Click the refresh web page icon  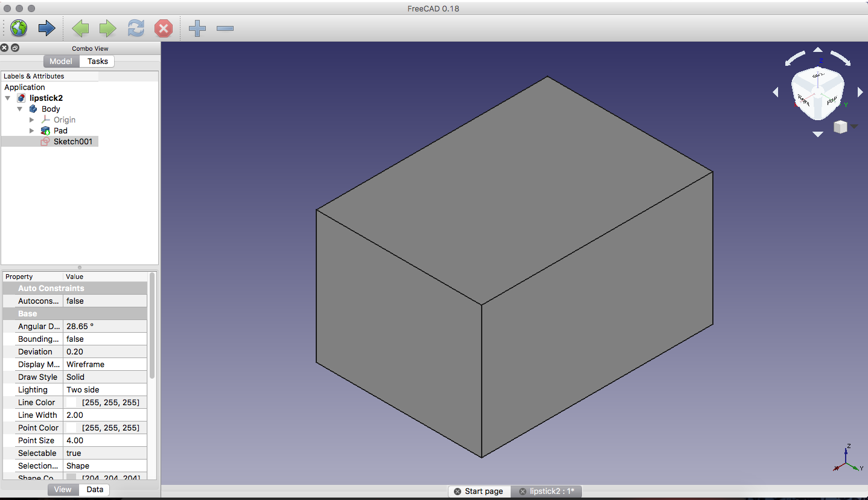coord(136,28)
